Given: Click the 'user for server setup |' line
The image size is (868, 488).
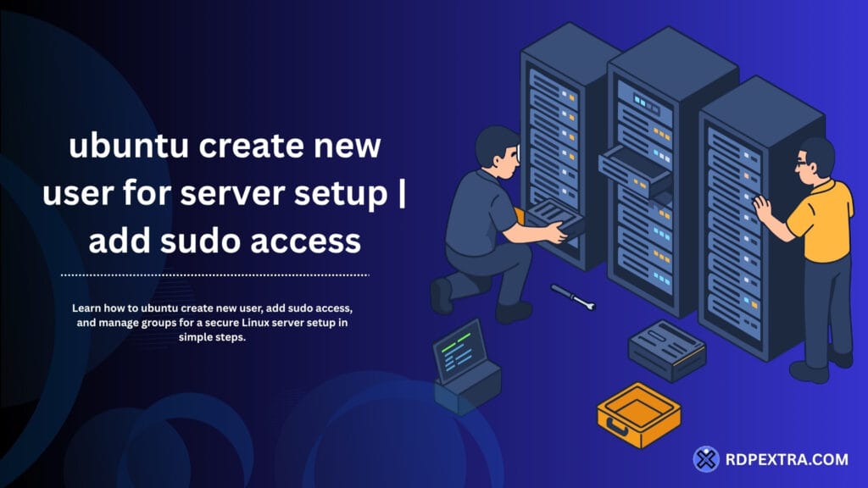Looking at the screenshot, I should pyautogui.click(x=224, y=194).
